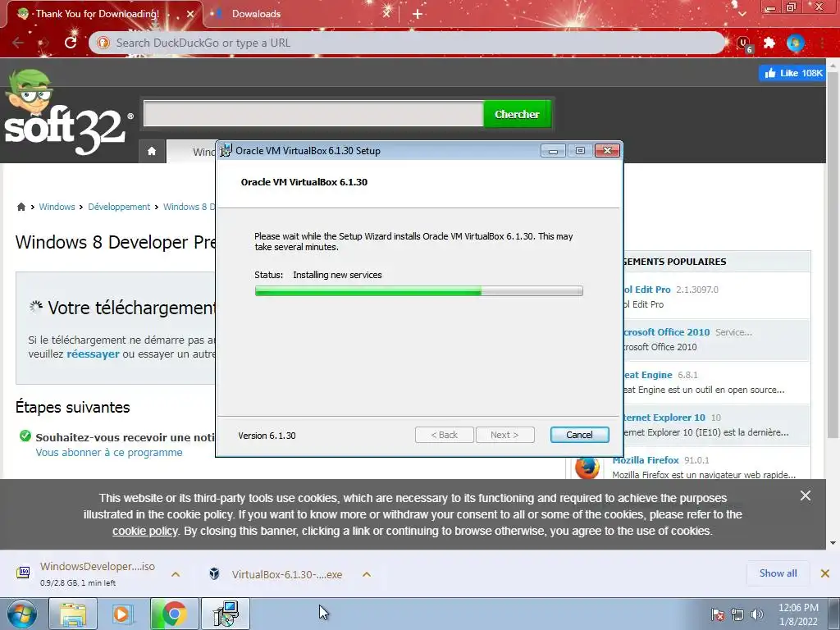Click the uBlock shield extension icon
The height and width of the screenshot is (630, 840).
point(744,43)
